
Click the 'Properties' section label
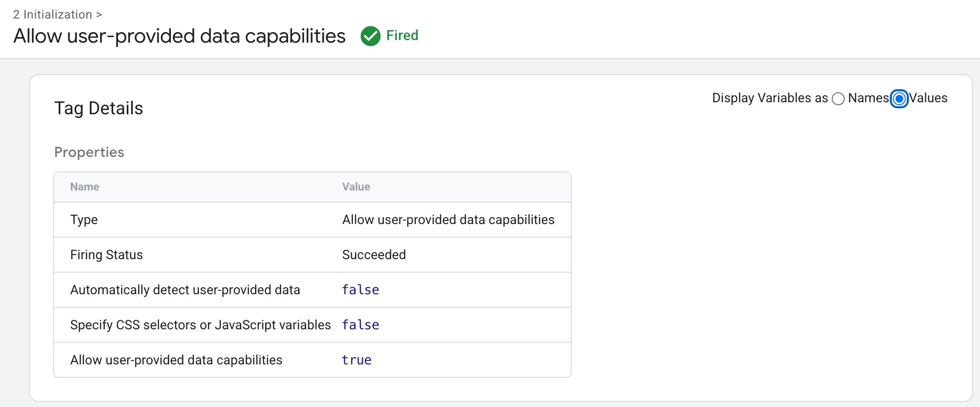coord(89,152)
